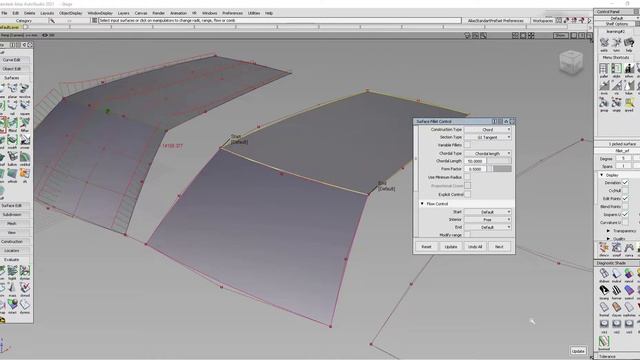Click the Reset button in Surface Fillet Control
The image size is (640, 360).
click(426, 247)
